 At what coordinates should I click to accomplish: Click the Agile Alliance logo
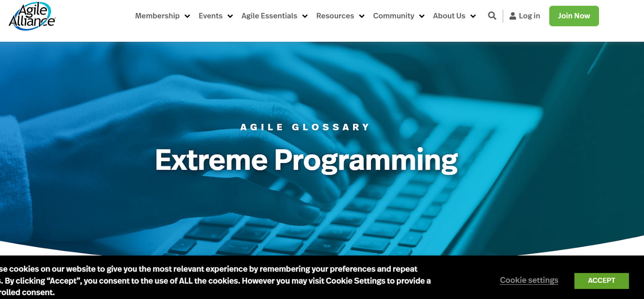[32, 16]
